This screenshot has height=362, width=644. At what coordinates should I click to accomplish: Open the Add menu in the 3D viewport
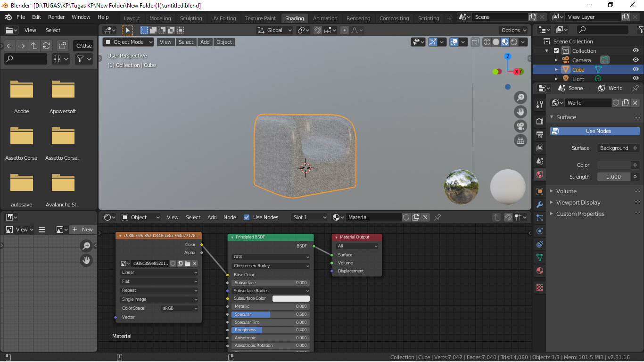[205, 42]
